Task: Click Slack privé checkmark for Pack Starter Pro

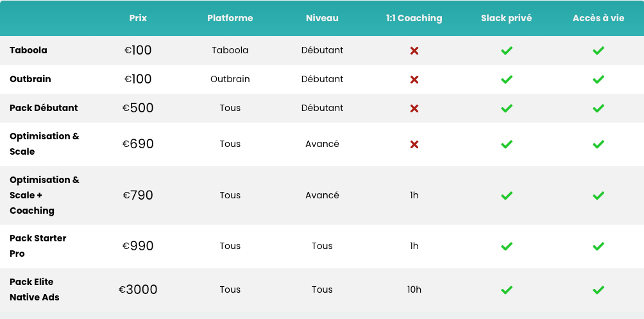Action: coord(506,246)
